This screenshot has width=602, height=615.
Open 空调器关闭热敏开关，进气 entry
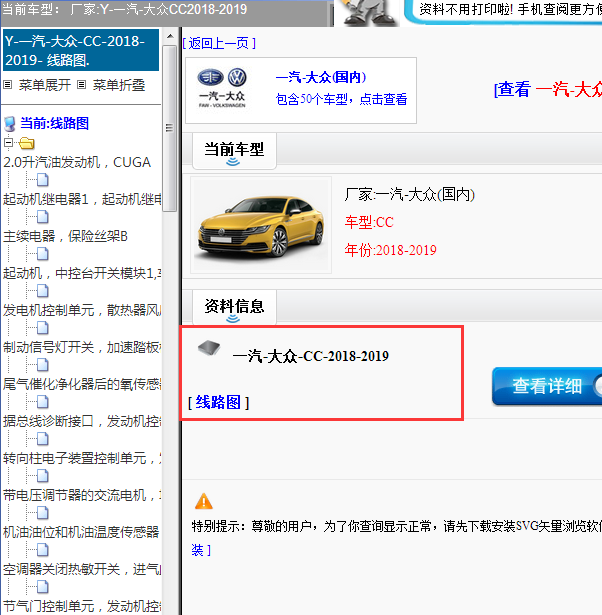tap(82, 569)
